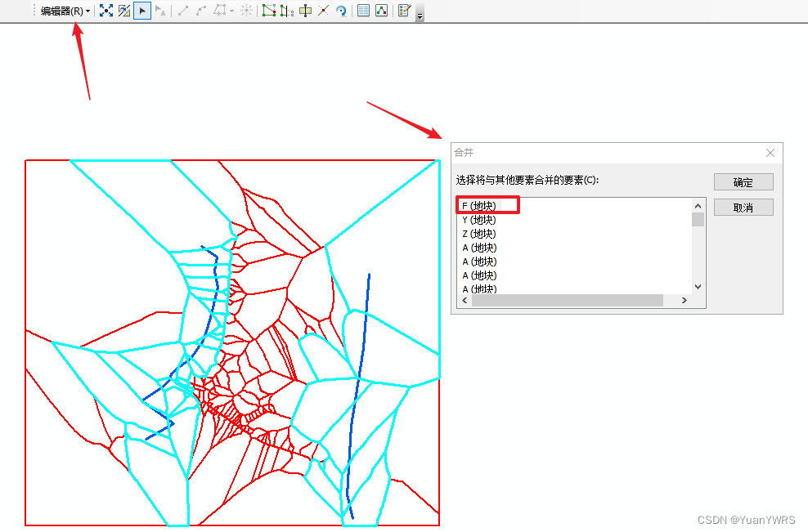Click the merge list vertical scrollbar thumb
This screenshot has width=808, height=532.
tap(698, 219)
